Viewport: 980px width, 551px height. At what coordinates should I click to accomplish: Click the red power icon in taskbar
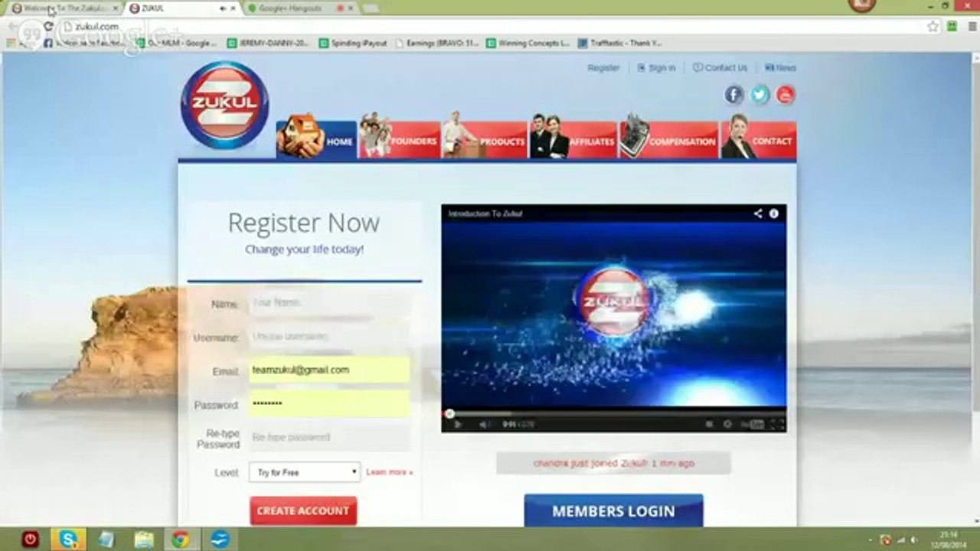click(30, 540)
